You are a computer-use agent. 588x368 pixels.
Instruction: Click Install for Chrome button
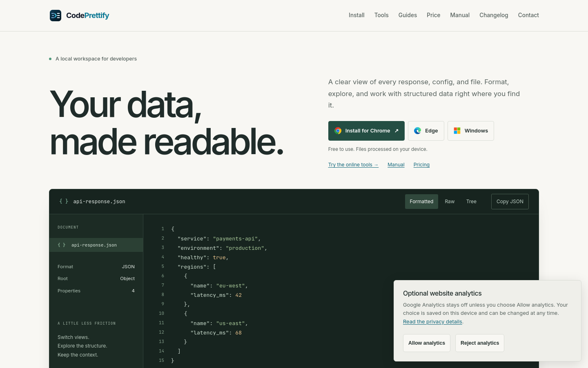[366, 131]
